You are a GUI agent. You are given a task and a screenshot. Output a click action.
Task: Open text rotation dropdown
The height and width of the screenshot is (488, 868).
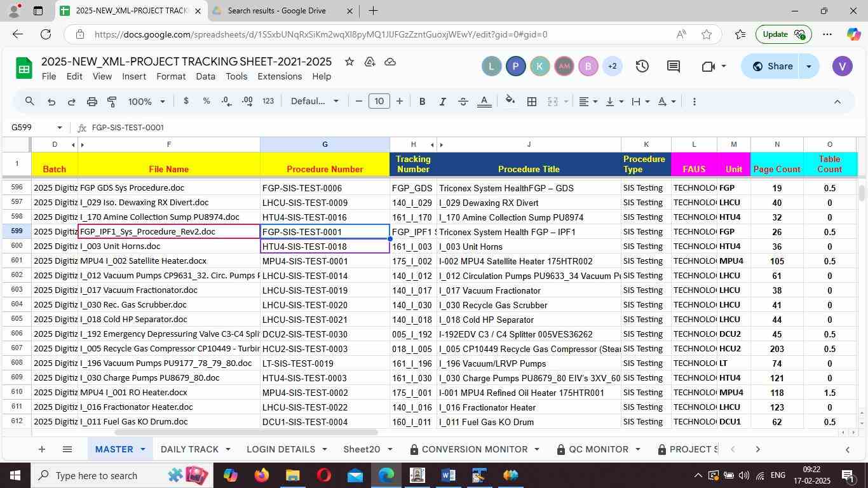tap(666, 101)
